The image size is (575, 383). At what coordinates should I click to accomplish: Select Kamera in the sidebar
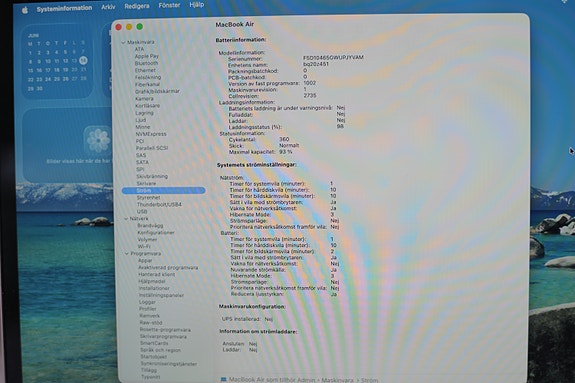click(144, 99)
